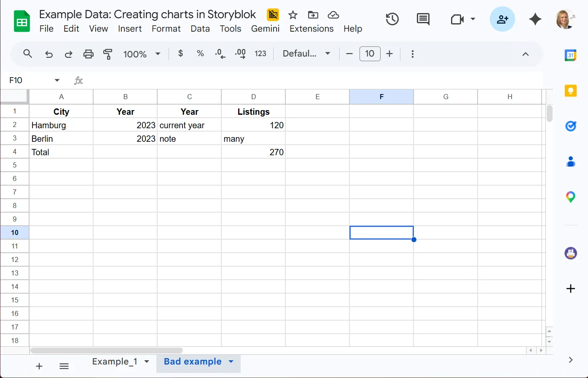Print the spreadsheet
The image size is (588, 378).
(x=88, y=54)
